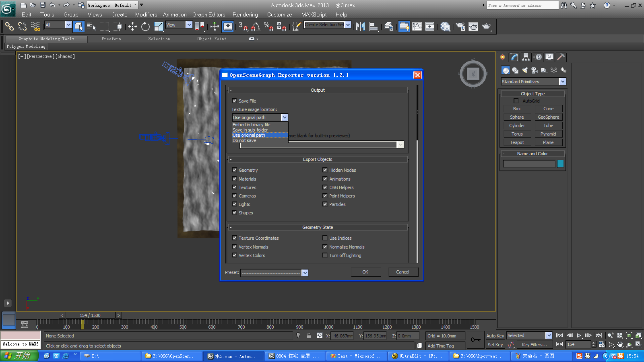644x362 pixels.
Task: Click the Play Animation button
Action: (x=579, y=335)
